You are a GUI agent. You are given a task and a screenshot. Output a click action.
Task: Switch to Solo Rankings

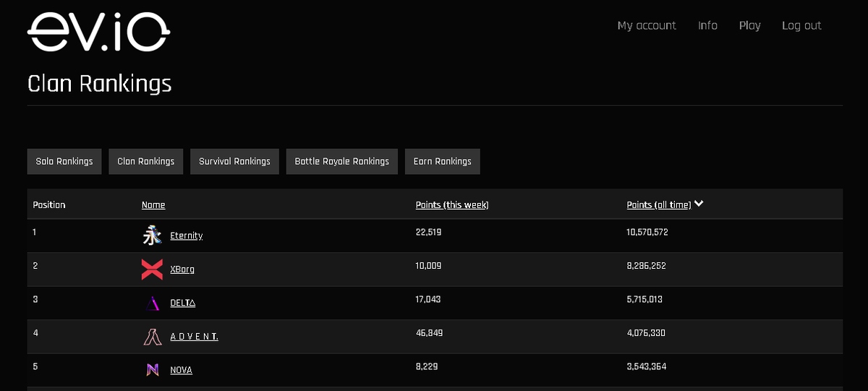(x=64, y=161)
